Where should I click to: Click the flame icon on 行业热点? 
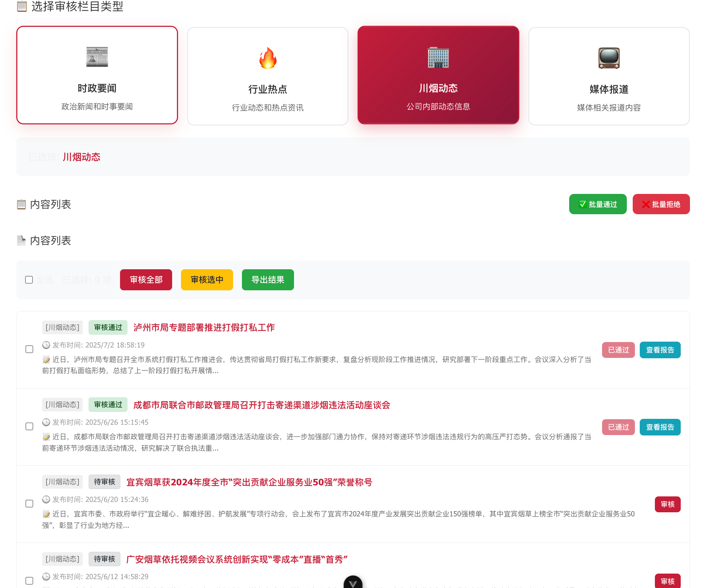pyautogui.click(x=268, y=58)
